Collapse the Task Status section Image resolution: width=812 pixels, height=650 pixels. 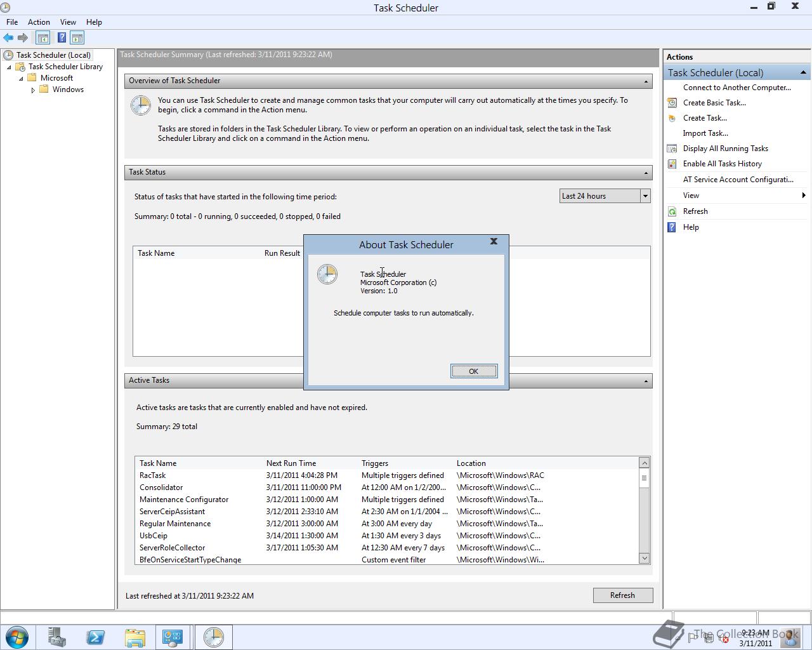[x=646, y=173]
